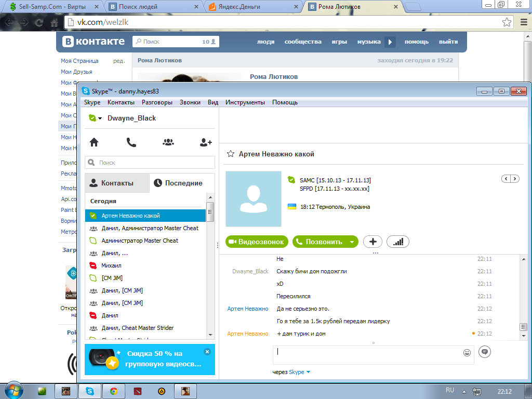The image size is (532, 399).
Task: Click the next arrow in contact header pager
Action: pyautogui.click(x=515, y=179)
